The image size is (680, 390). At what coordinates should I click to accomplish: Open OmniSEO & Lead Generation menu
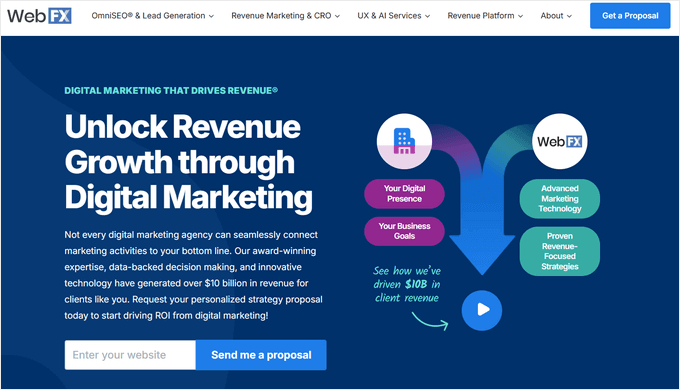click(x=153, y=16)
